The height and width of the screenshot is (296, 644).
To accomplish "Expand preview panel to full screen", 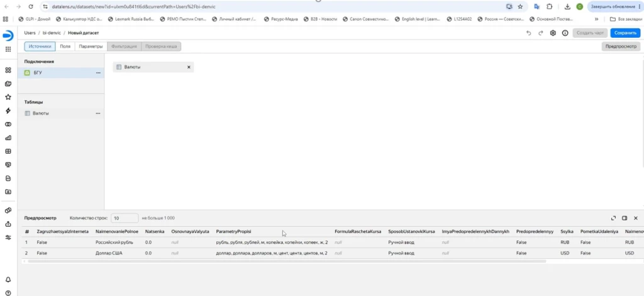I will click(x=614, y=219).
